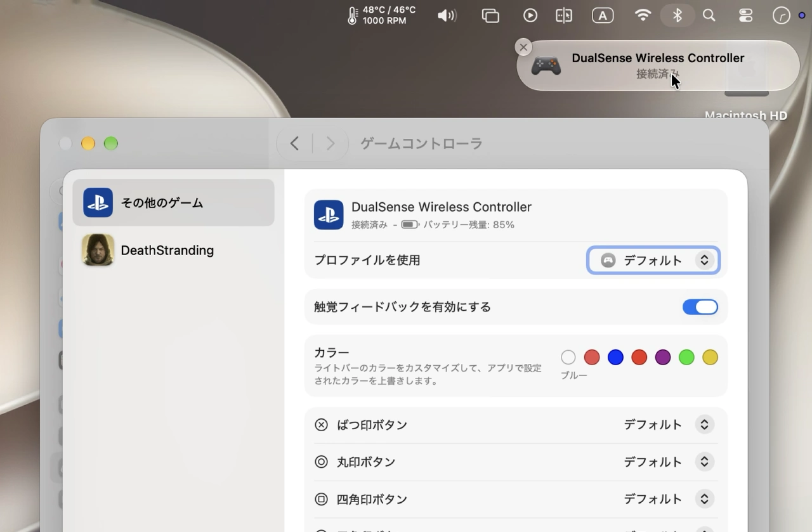Open Spotlight search magnifier
The height and width of the screenshot is (532, 812).
[709, 15]
